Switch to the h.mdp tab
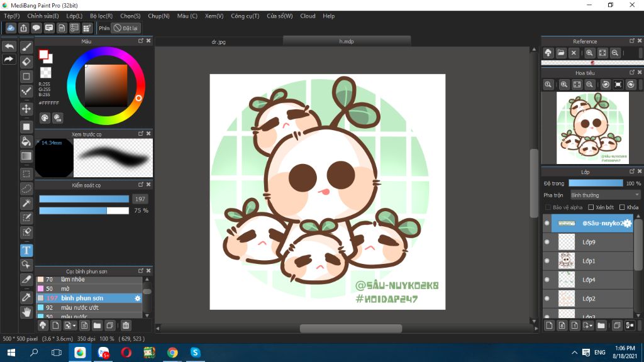 coord(347,41)
